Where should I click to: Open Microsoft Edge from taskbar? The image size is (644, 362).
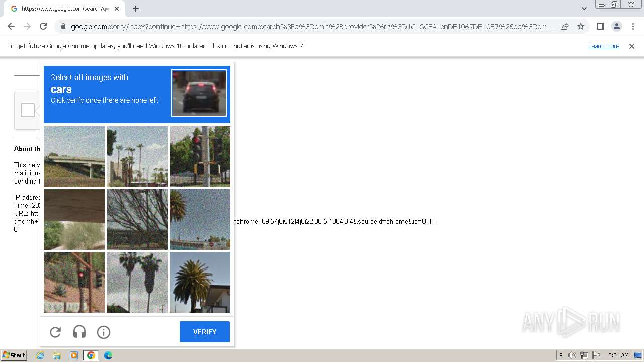click(x=108, y=355)
